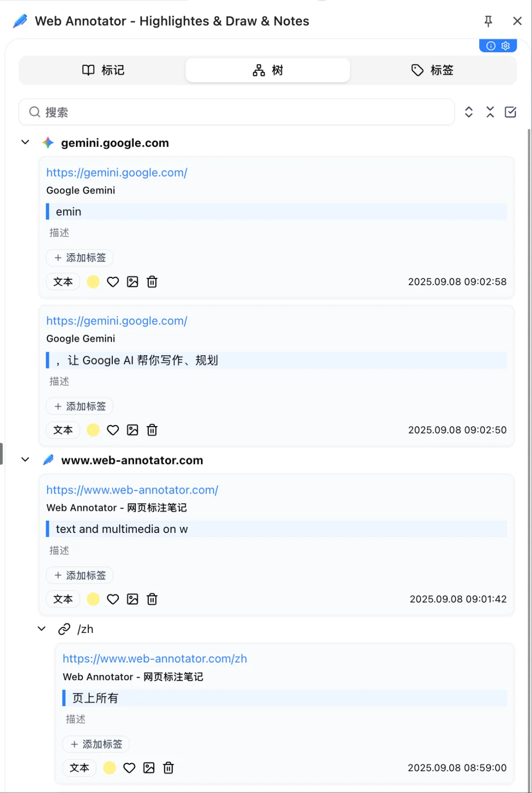Delete the 'Google AI' annotation

152,430
